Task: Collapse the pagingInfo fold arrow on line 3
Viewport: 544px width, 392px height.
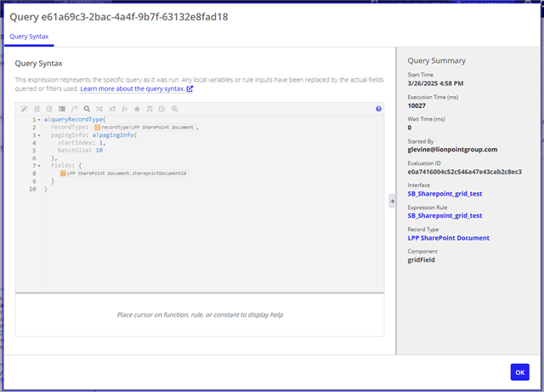Action: coord(39,135)
